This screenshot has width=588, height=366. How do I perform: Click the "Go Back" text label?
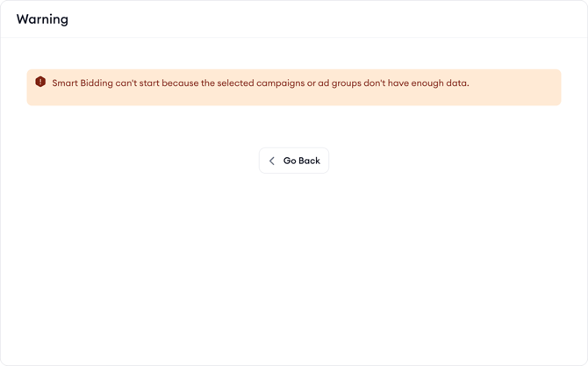click(301, 161)
